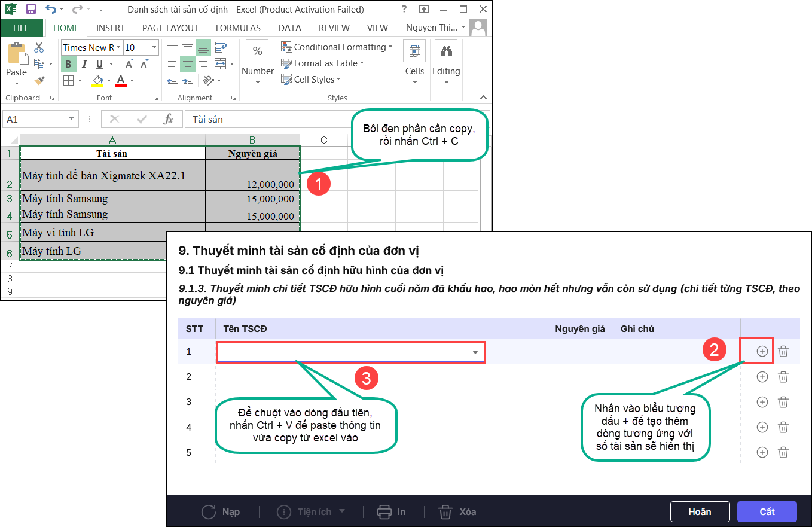The height and width of the screenshot is (527, 812).
Task: Click the Hoãn button
Action: [700, 512]
